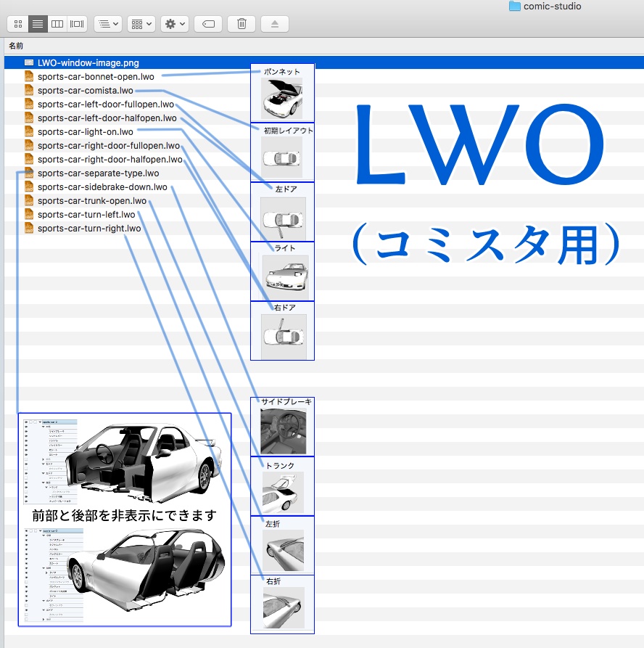Click the file icon of sports-car-trunk-open.lwo
Image resolution: width=644 pixels, height=648 pixels.
[29, 200]
